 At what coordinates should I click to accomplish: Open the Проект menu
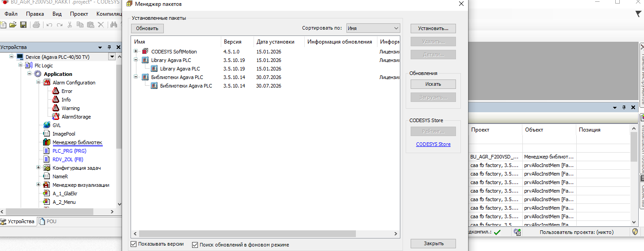[79, 14]
